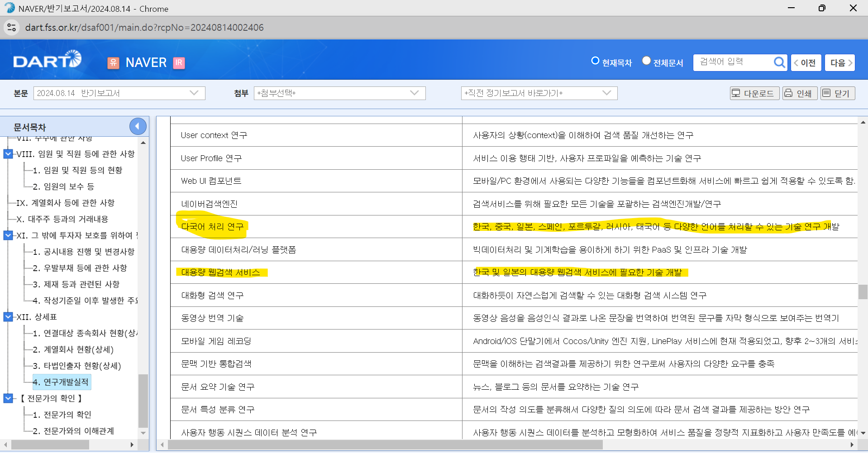Select the 전체문서 radio option

[x=647, y=61]
